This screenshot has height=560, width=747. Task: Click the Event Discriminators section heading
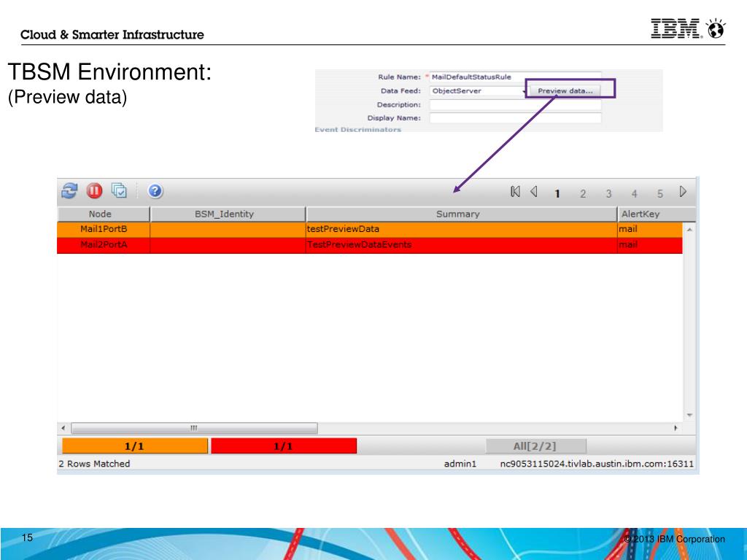pyautogui.click(x=357, y=130)
